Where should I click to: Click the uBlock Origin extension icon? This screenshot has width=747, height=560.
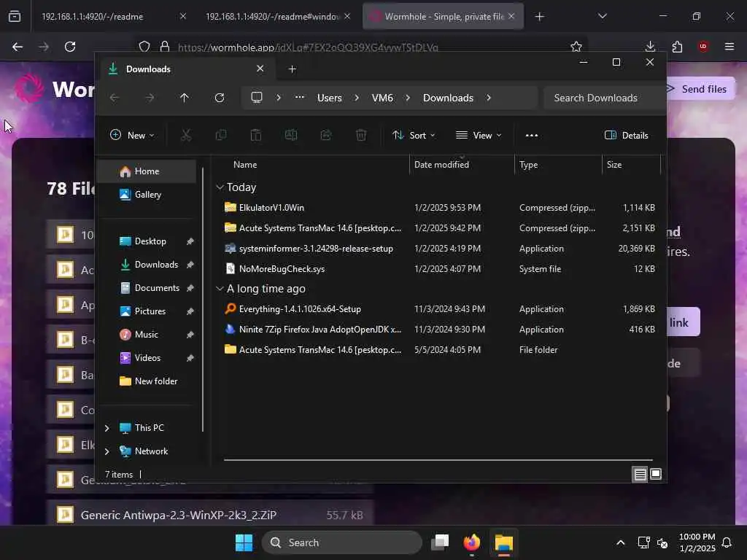click(x=703, y=47)
